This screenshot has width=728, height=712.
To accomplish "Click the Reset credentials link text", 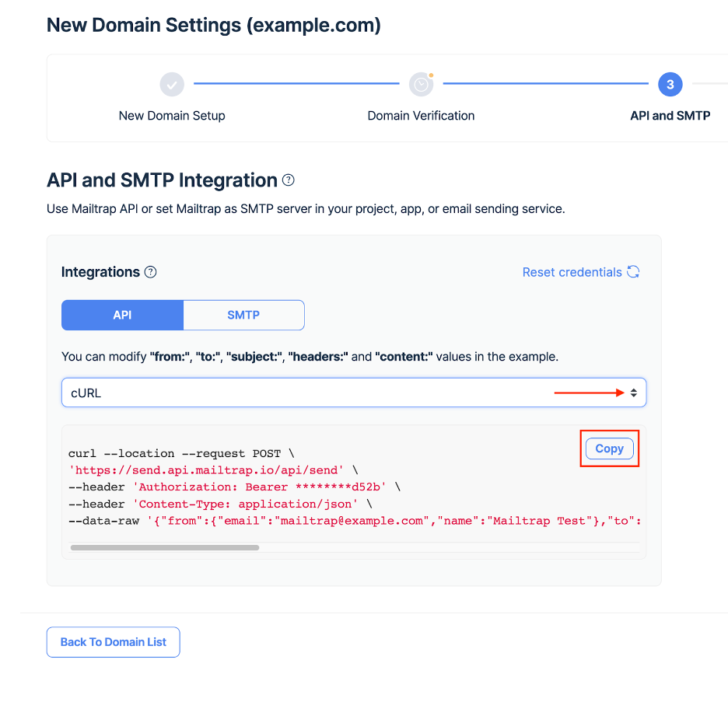I will pyautogui.click(x=572, y=272).
